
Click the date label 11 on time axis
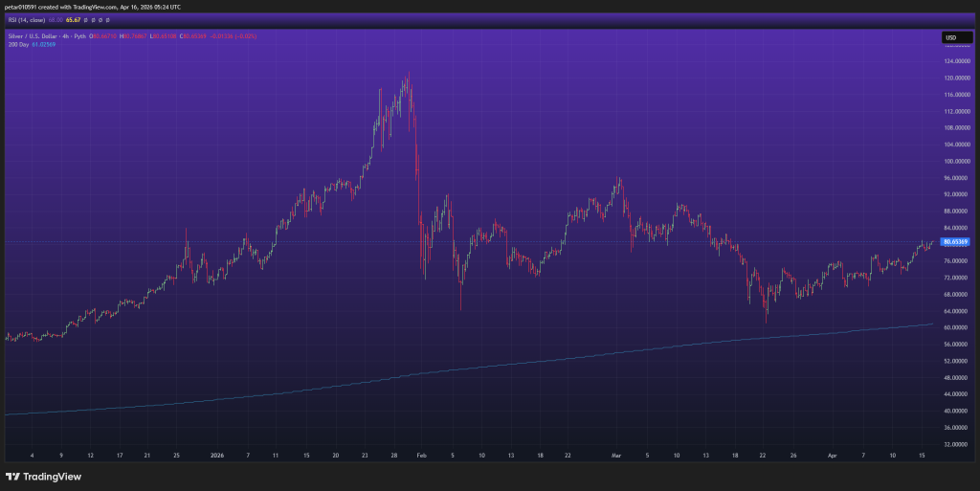point(276,456)
